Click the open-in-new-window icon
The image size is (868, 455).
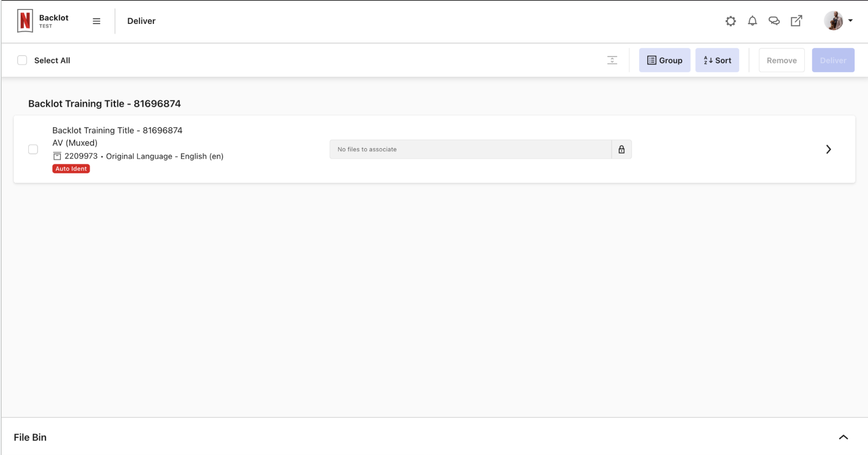(x=796, y=21)
